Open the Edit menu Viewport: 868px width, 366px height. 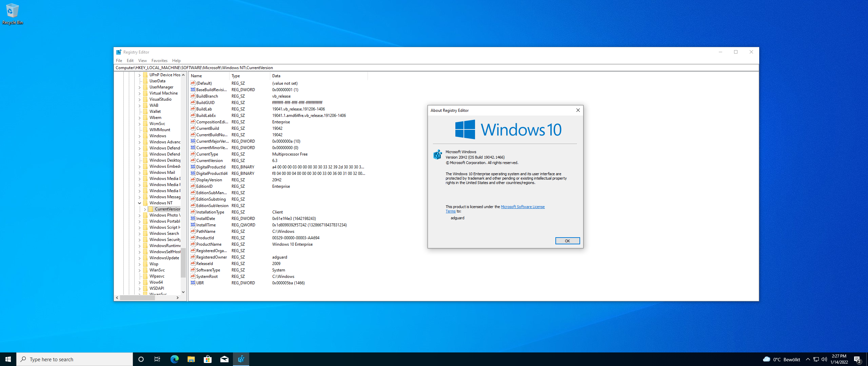click(130, 61)
